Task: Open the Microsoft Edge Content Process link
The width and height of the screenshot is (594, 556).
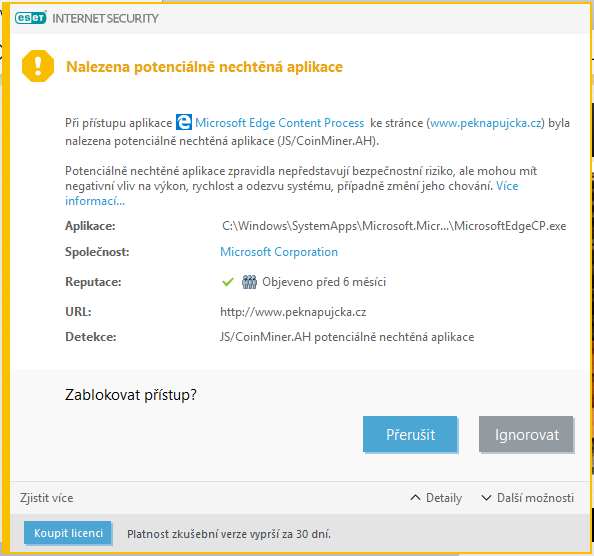Action: pos(280,123)
